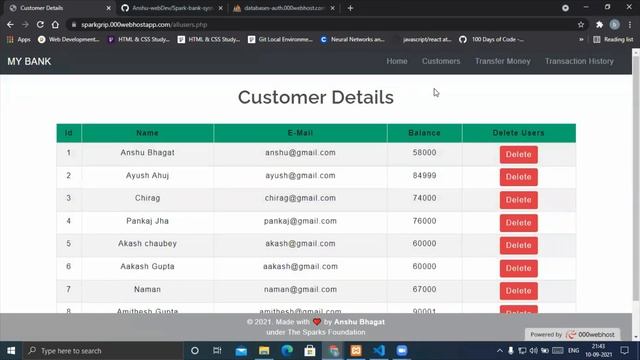This screenshot has height=360, width=640.
Task: Delete customer Anshu Bhagat
Action: pyautogui.click(x=518, y=154)
